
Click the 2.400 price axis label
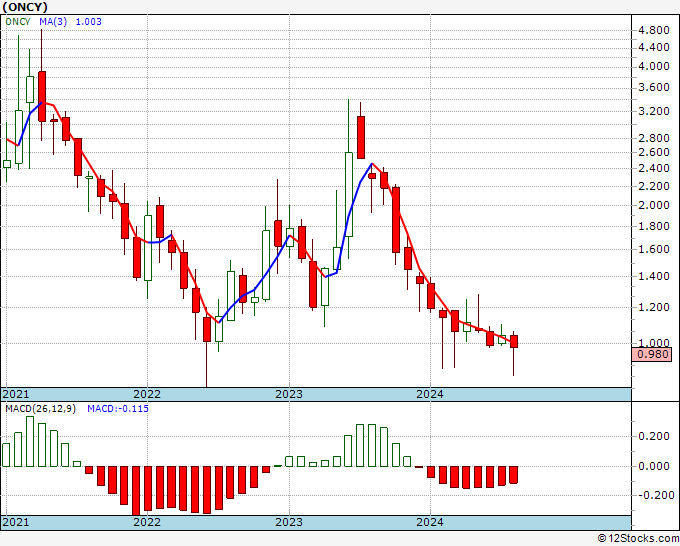point(654,168)
